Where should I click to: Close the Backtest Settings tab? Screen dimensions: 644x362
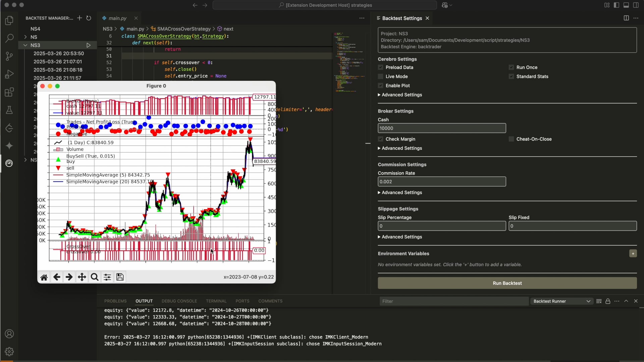pos(427,18)
